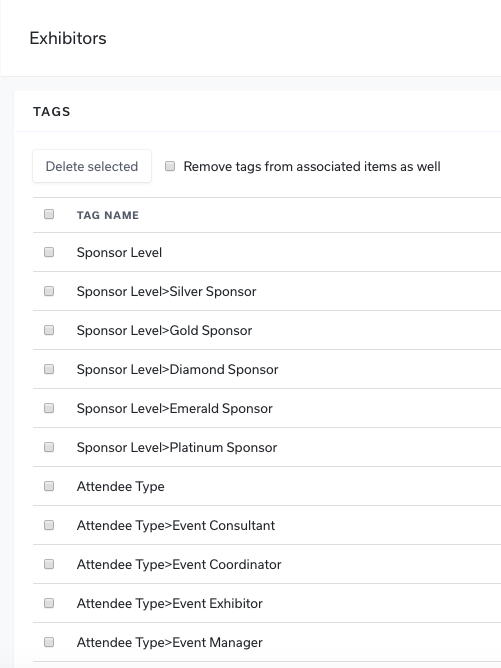Check the Event Consultant tag checkbox

(x=49, y=525)
